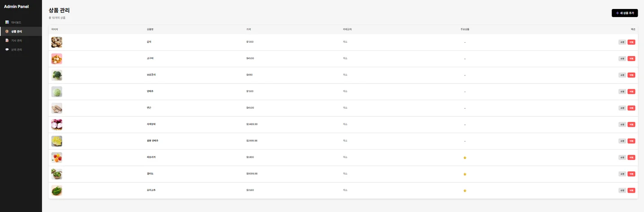
Task: Remove the 양배추 product using 삭제
Action: 631,92
